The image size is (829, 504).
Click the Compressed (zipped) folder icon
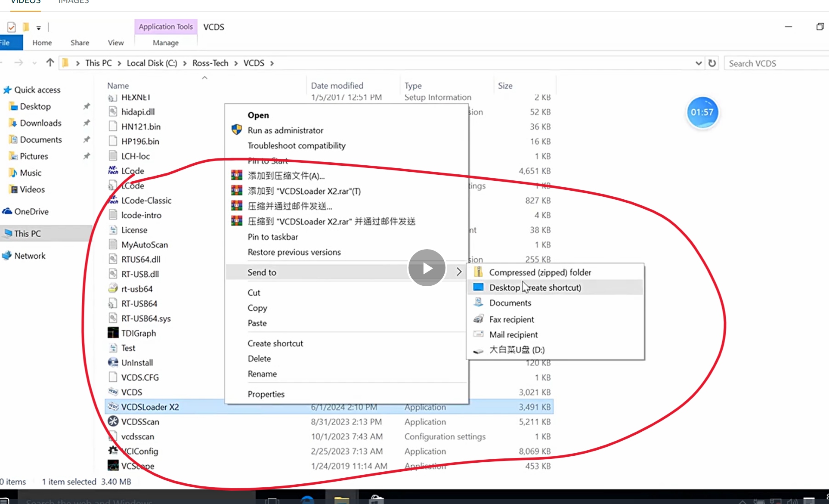click(478, 272)
